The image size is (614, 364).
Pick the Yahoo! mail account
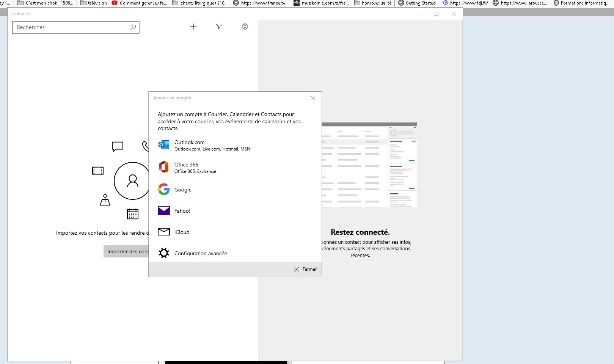tap(235, 211)
